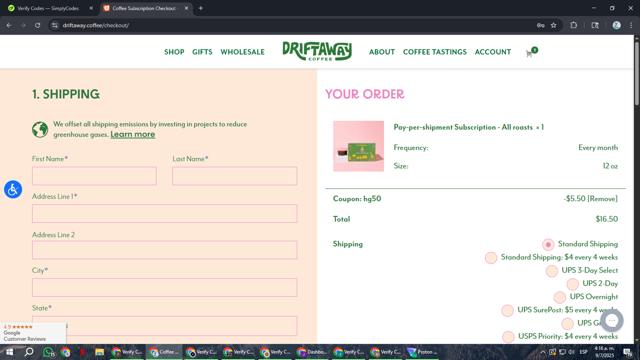Viewport: 640px width, 360px height.
Task: Open the saved password key icon
Action: (x=540, y=25)
